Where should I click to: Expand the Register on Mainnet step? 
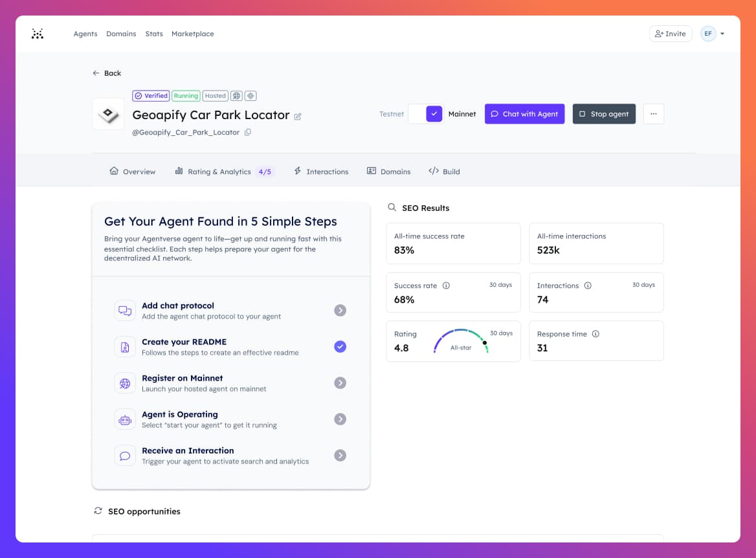[340, 383]
